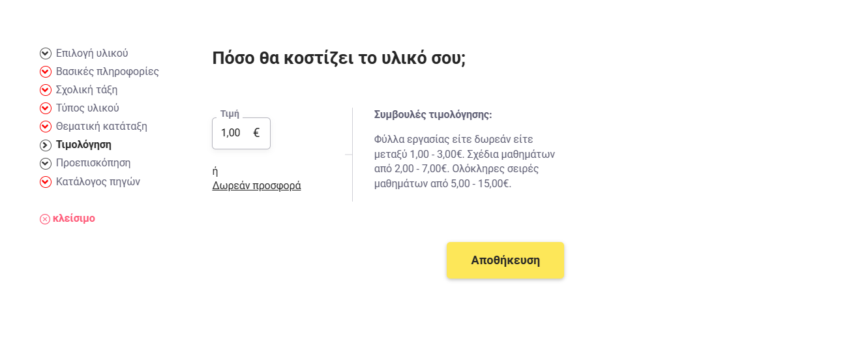The height and width of the screenshot is (349, 868).
Task: Click red chevron icon beside Σχολική τάξη
Action: point(46,90)
